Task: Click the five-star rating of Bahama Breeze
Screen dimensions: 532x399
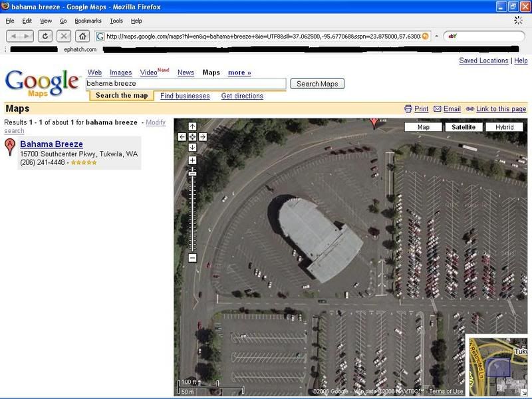Action: coord(84,163)
